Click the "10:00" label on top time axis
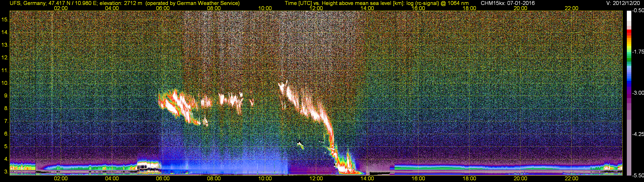Image resolution: width=644 pixels, height=182 pixels. click(x=265, y=8)
